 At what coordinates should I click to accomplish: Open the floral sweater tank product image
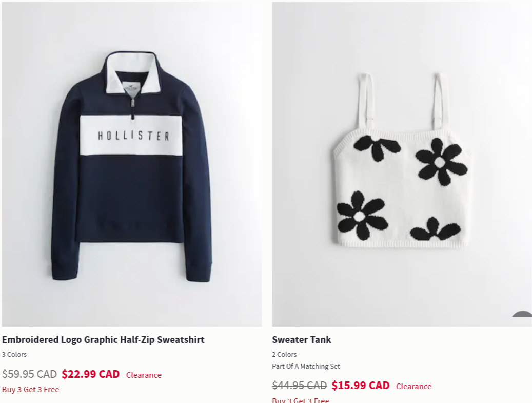coord(402,164)
